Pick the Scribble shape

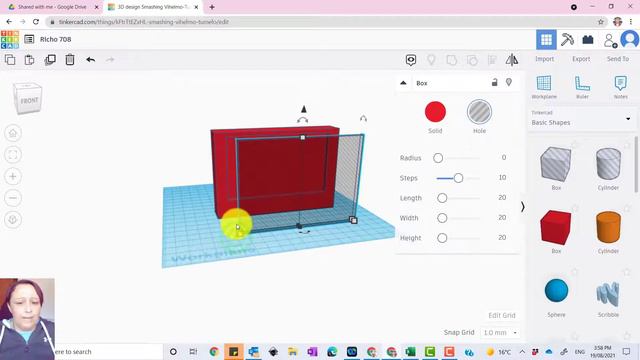click(x=608, y=294)
